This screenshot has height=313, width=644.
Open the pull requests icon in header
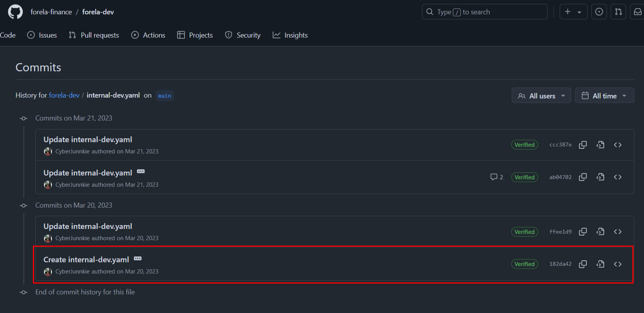tap(618, 12)
